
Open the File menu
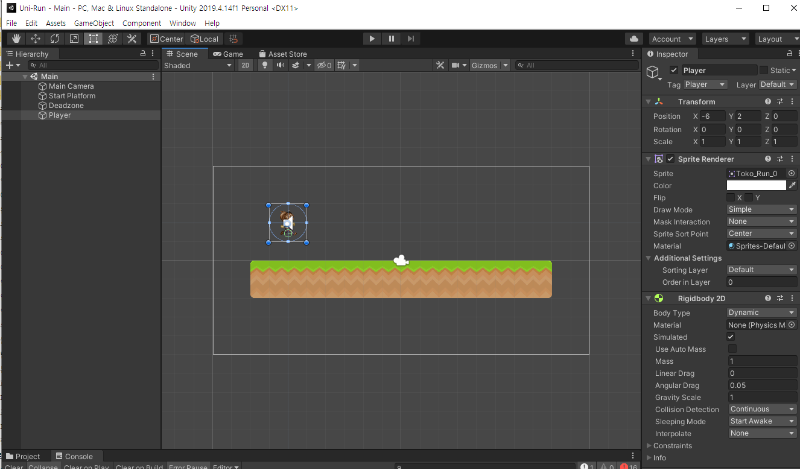click(x=11, y=23)
